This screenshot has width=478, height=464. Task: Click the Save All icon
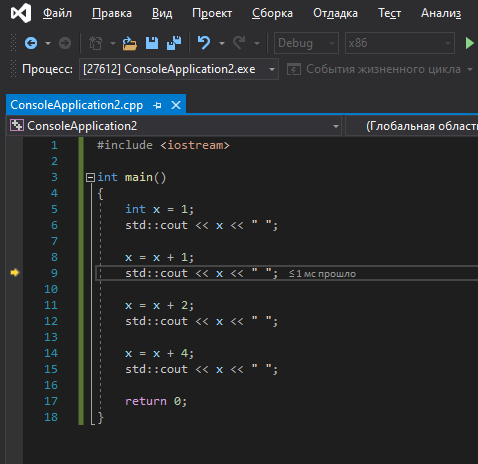tap(174, 43)
